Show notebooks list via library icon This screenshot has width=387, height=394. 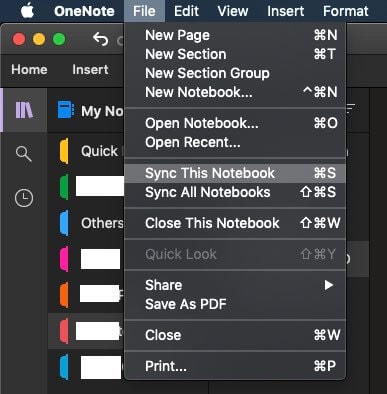coord(24,110)
